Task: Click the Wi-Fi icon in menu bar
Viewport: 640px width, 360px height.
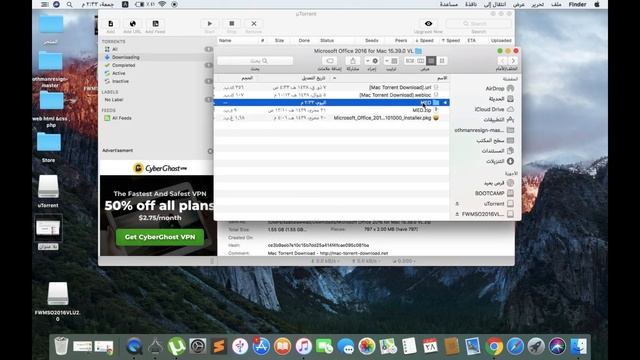Action: click(162, 4)
